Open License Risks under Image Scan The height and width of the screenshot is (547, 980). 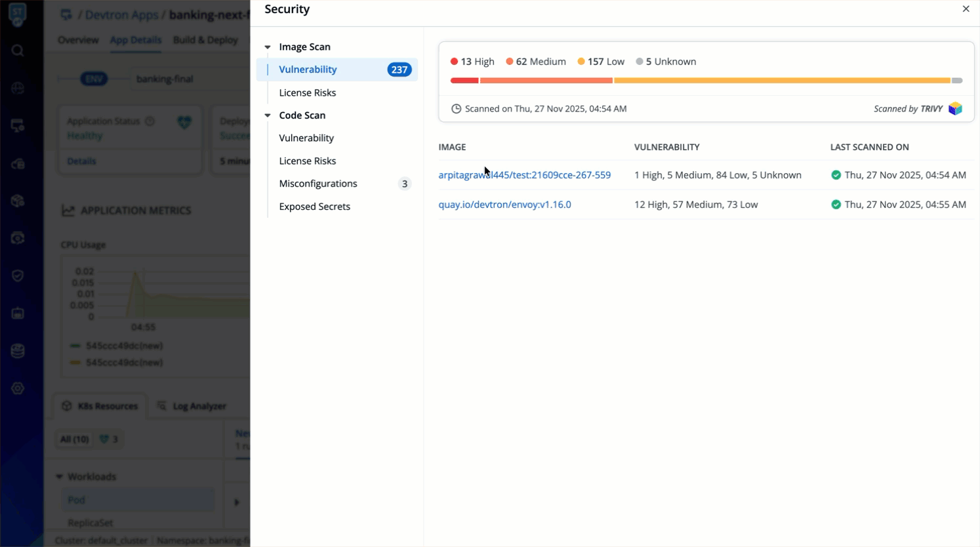(x=307, y=92)
